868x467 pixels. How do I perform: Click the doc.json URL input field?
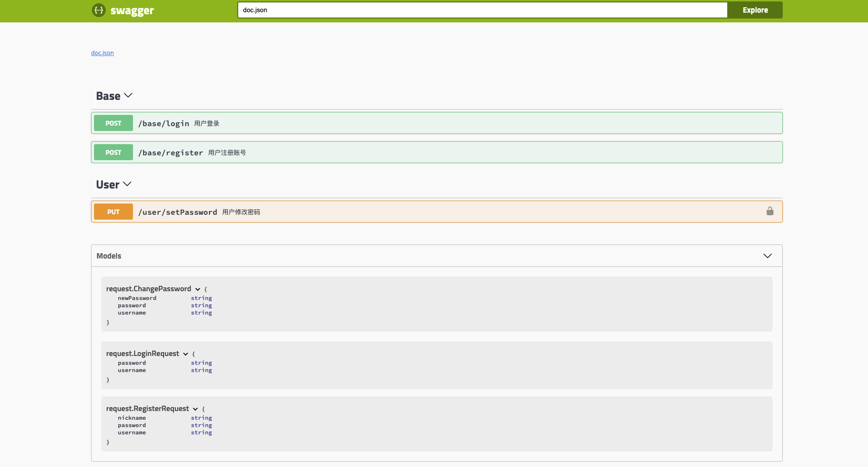click(482, 10)
